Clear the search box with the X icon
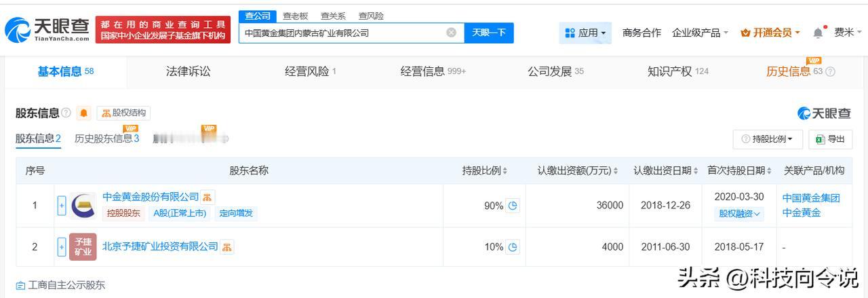The height and width of the screenshot is (298, 868). tap(451, 33)
